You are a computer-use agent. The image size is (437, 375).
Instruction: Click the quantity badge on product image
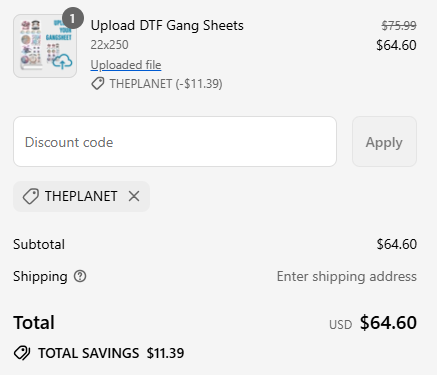[x=73, y=18]
